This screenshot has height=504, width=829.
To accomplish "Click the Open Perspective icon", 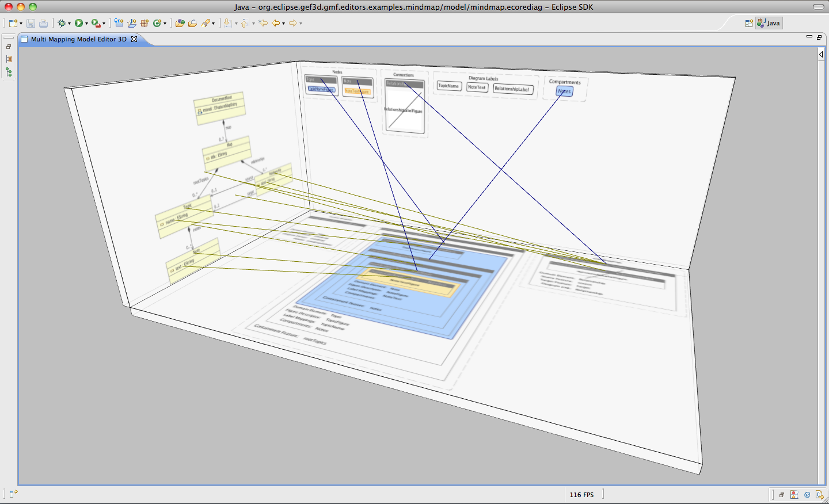I will coord(749,23).
